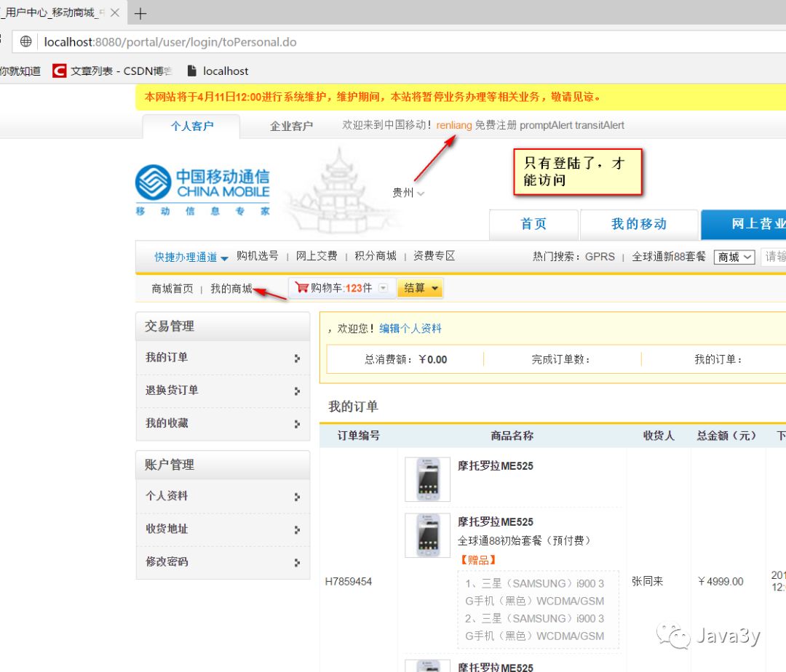The width and height of the screenshot is (786, 672).
Task: Go to the 首页 navigation tab
Action: (x=533, y=224)
